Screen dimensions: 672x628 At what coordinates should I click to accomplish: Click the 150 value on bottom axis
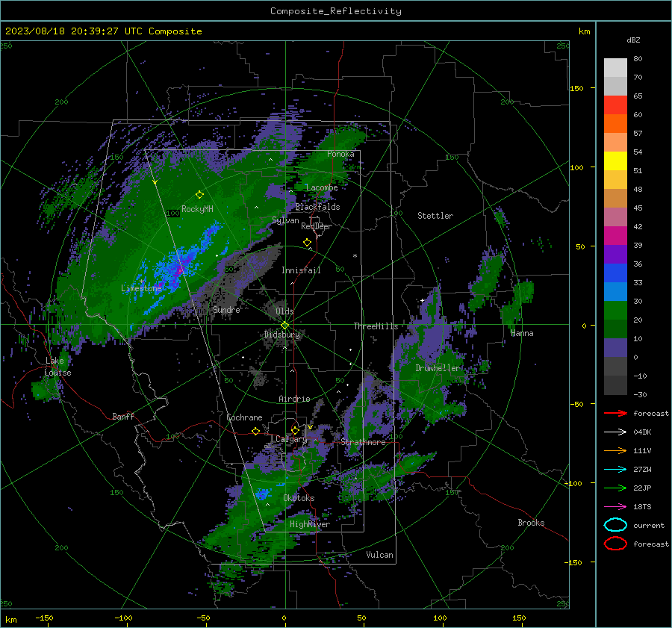(x=519, y=618)
